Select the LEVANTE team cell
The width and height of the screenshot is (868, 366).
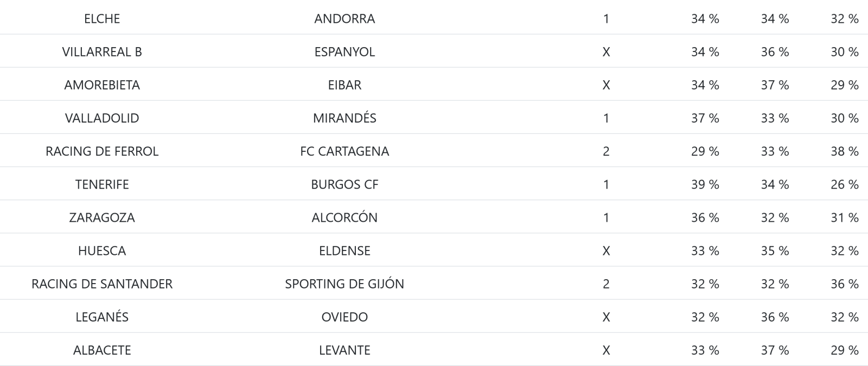344,350
